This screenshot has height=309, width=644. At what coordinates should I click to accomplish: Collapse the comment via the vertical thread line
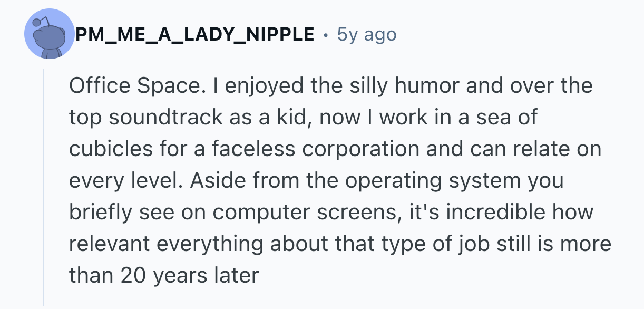(x=44, y=185)
